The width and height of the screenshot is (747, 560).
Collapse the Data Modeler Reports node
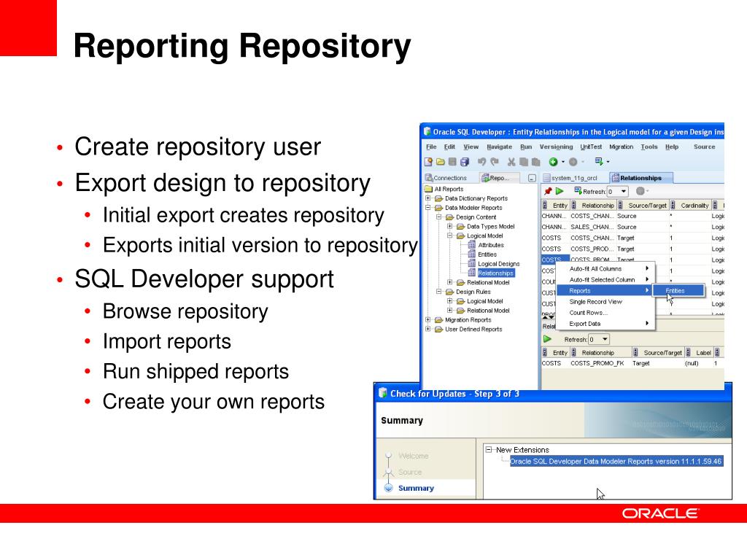click(x=427, y=208)
